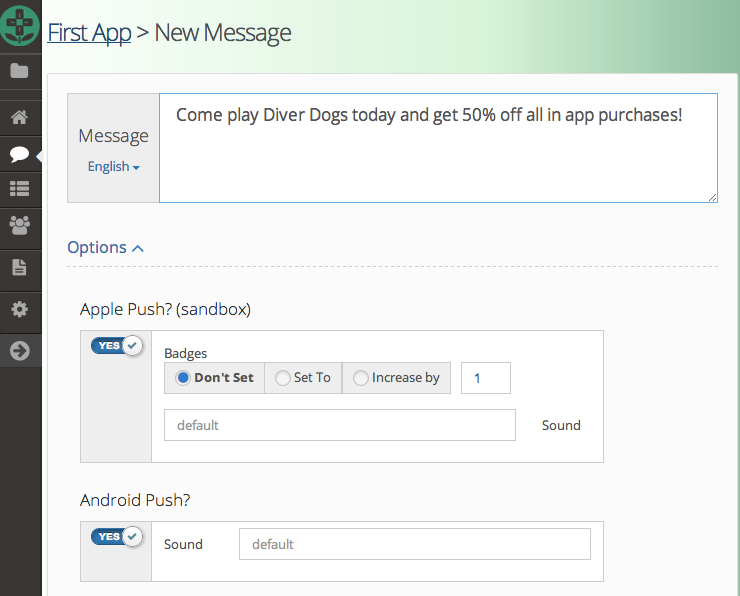
Task: Click the Sound label in Apple Push
Action: pyautogui.click(x=561, y=425)
